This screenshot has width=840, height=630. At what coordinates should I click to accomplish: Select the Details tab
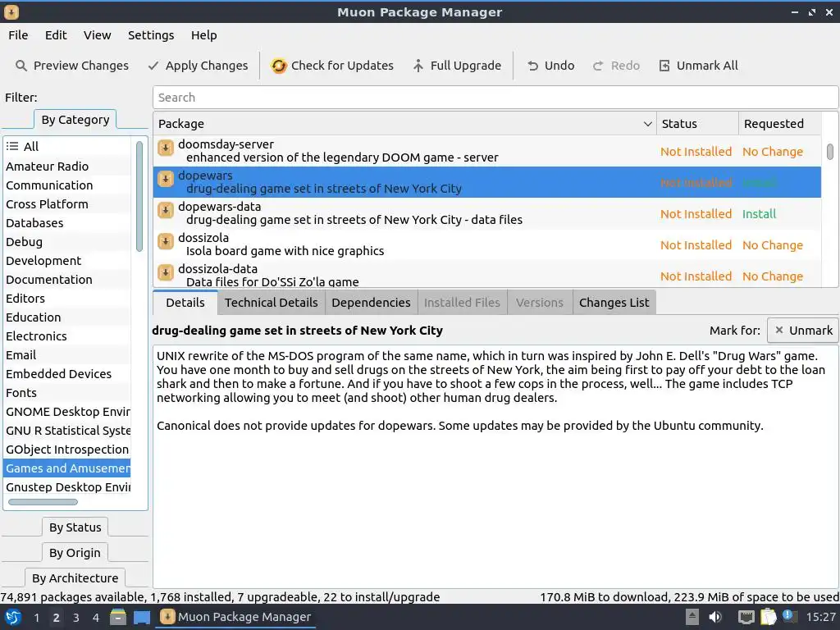[185, 302]
